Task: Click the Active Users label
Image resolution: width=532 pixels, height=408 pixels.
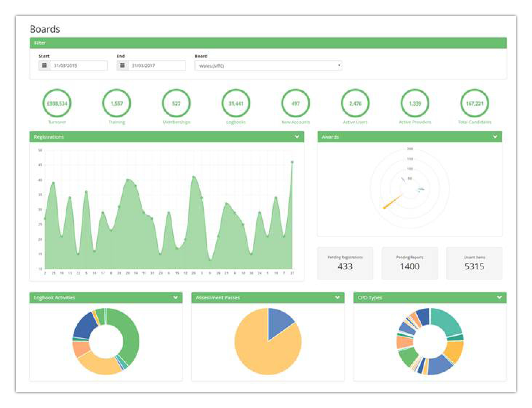Action: point(355,122)
